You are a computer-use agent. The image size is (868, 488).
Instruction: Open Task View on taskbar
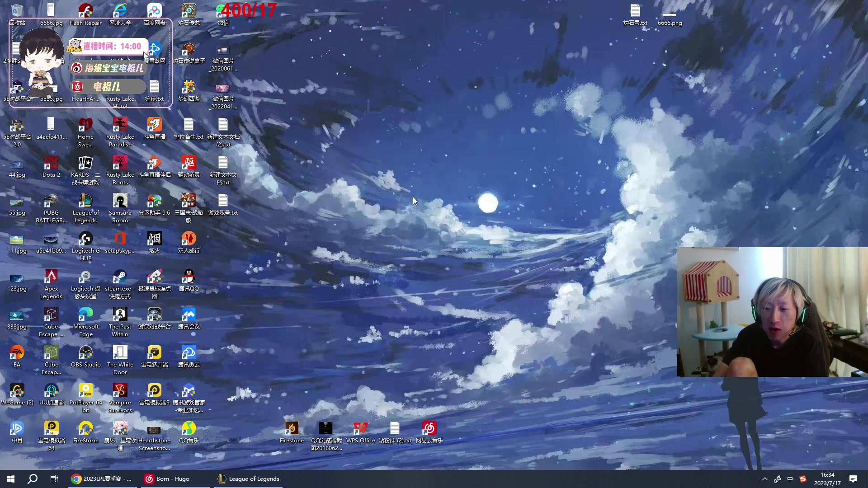tap(54, 479)
